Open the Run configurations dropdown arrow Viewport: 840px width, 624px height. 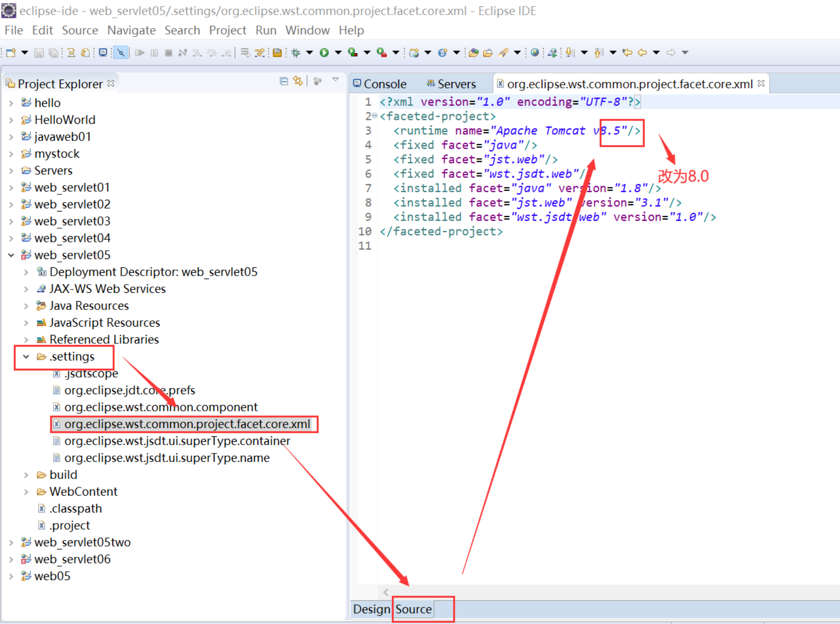tap(338, 53)
